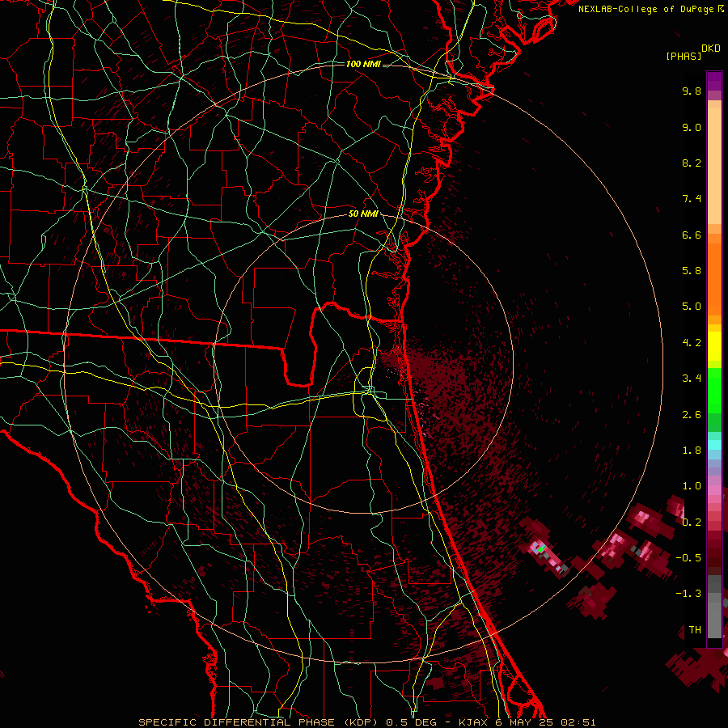Click the 8.2 scale value
The height and width of the screenshot is (728, 728).
692,163
